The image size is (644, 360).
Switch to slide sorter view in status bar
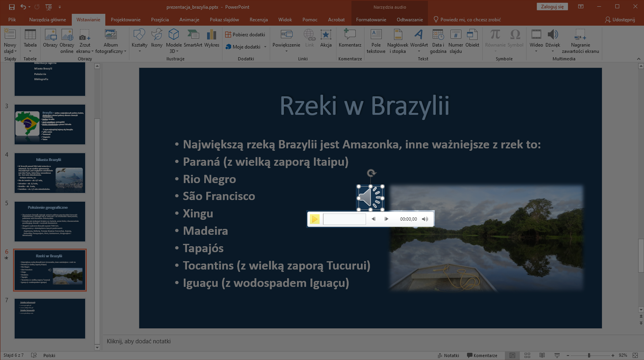[x=527, y=355]
